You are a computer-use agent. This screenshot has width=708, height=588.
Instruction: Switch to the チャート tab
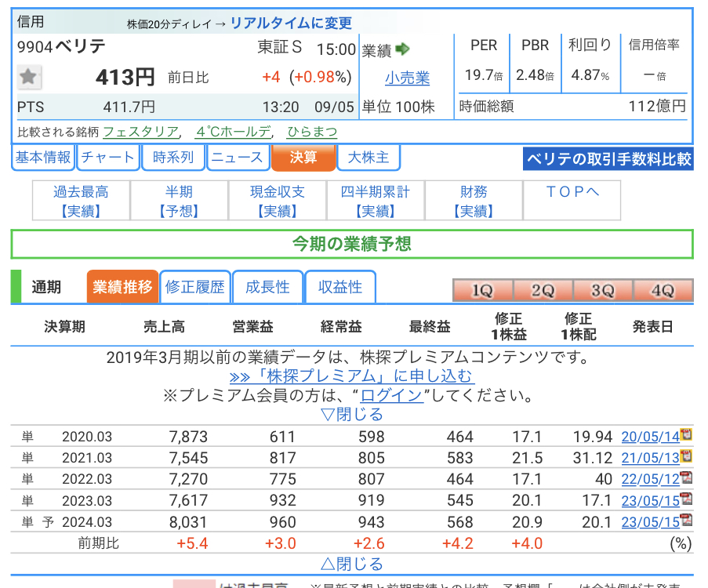pos(108,157)
